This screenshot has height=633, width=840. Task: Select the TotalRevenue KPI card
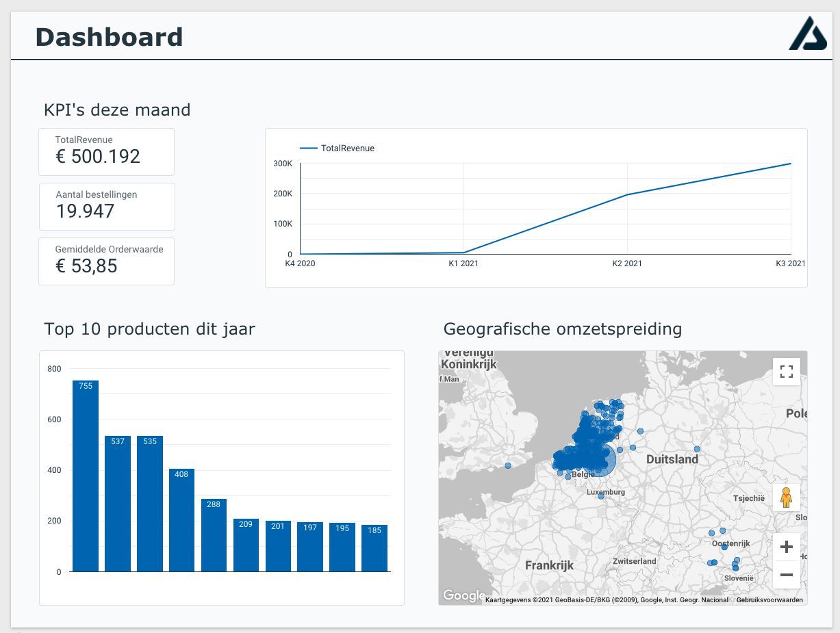(x=106, y=151)
